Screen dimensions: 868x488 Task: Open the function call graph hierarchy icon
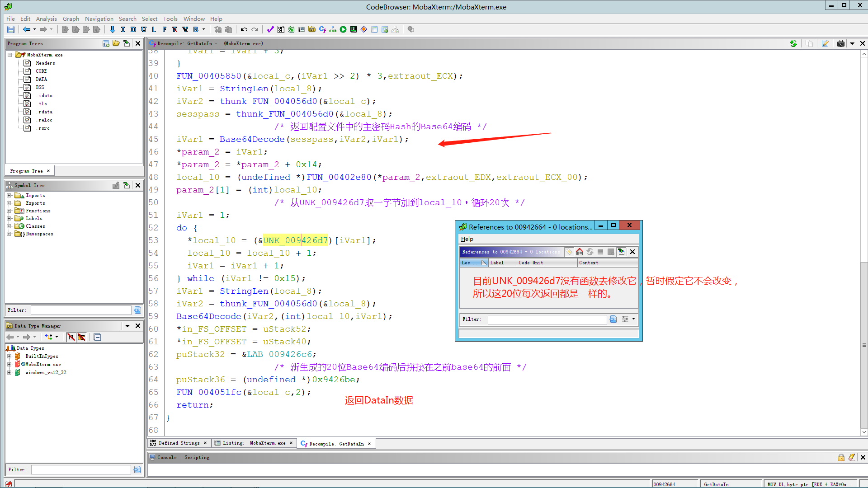(x=333, y=29)
